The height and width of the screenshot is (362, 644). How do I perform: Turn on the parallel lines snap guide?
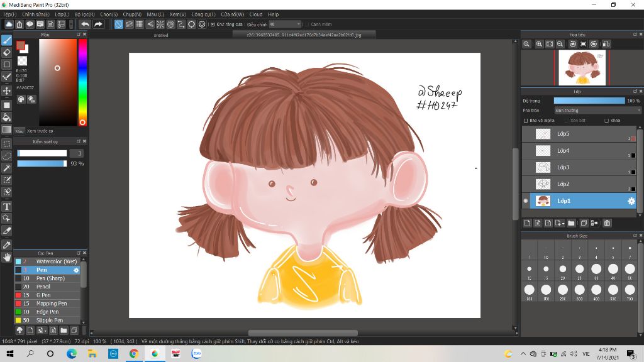coord(129,25)
